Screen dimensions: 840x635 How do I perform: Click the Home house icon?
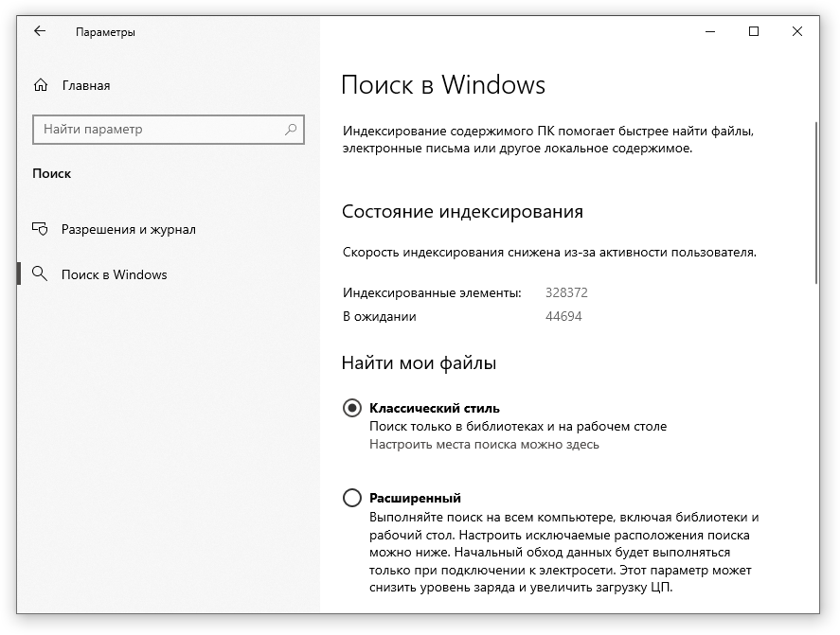(40, 85)
